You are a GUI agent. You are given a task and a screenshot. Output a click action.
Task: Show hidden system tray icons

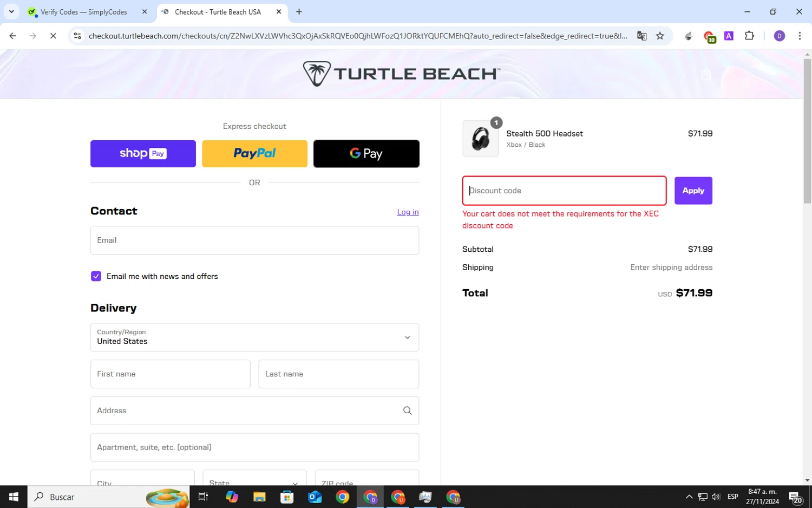tap(689, 497)
